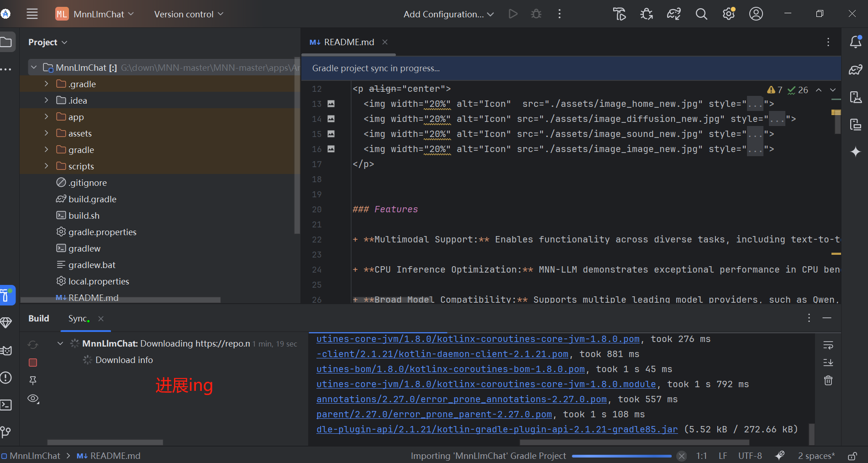Open the MnnLlmChat project dropdown
The image size is (868, 463).
[x=95, y=14]
